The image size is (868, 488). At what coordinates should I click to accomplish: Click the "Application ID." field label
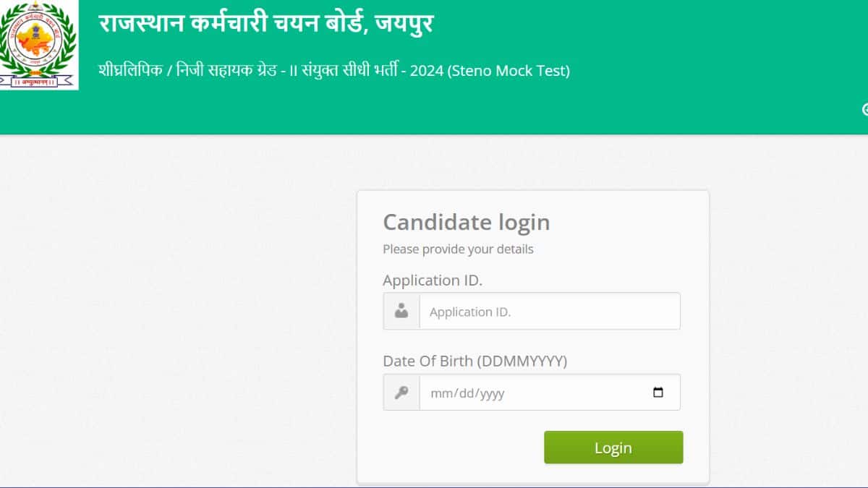pyautogui.click(x=433, y=281)
